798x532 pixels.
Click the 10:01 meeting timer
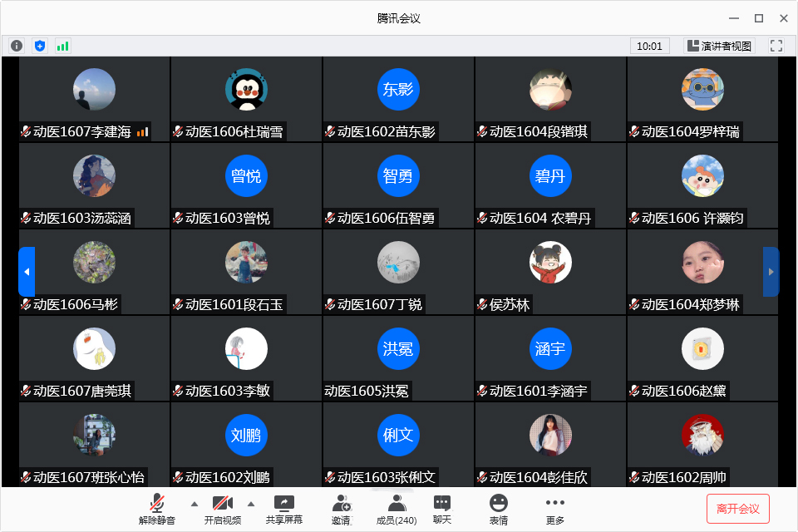pyautogui.click(x=649, y=46)
